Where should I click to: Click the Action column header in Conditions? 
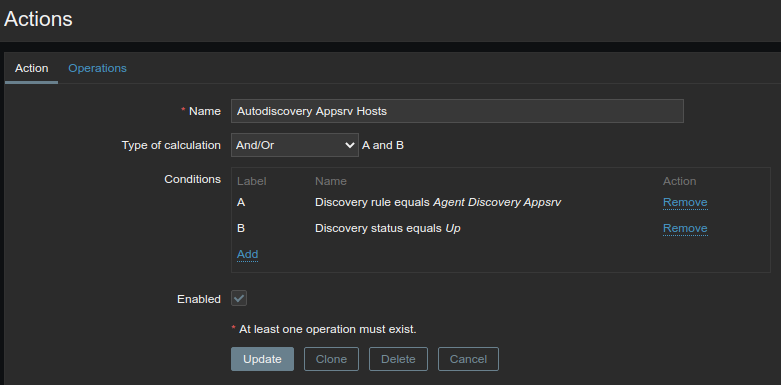679,181
